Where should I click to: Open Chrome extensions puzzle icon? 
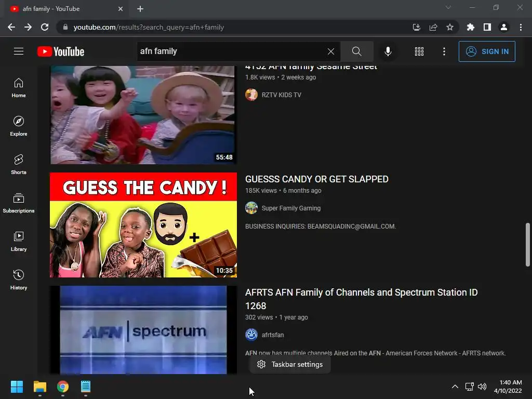471,27
